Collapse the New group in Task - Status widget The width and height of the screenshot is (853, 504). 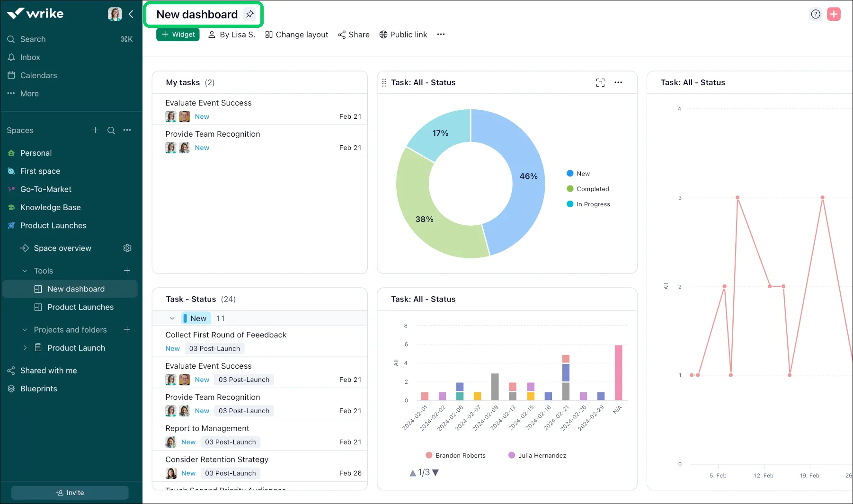click(x=172, y=318)
